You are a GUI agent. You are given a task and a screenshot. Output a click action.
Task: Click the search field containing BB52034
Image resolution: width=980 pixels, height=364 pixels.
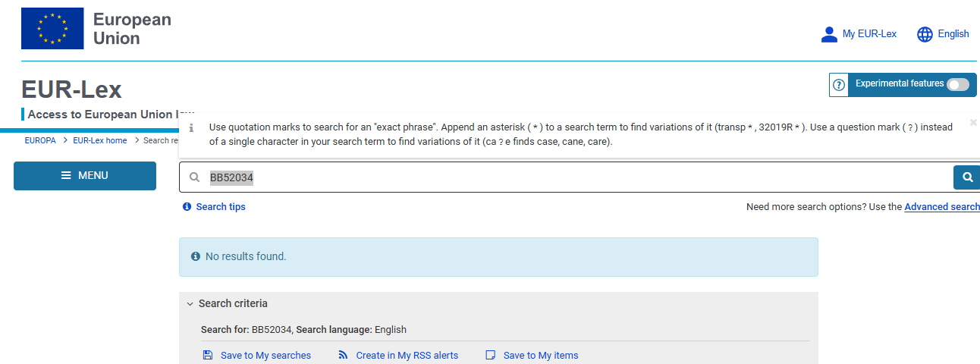coord(576,177)
